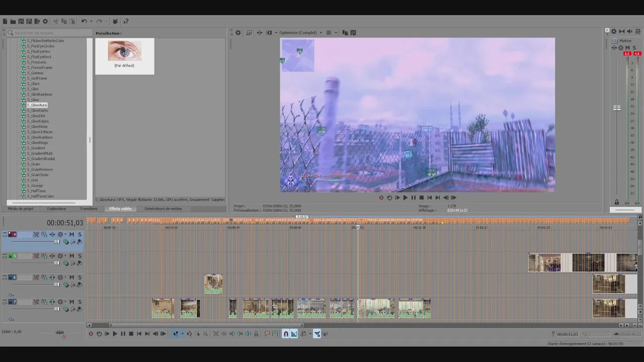This screenshot has height=362, width=644.
Task: Click the master volume fader handle
Action: click(x=617, y=108)
